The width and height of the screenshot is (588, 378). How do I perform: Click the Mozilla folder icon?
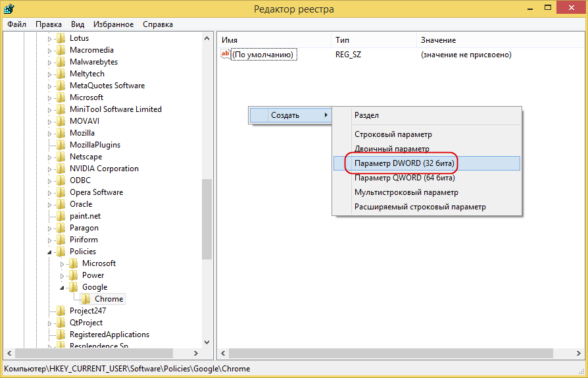pyautogui.click(x=61, y=133)
